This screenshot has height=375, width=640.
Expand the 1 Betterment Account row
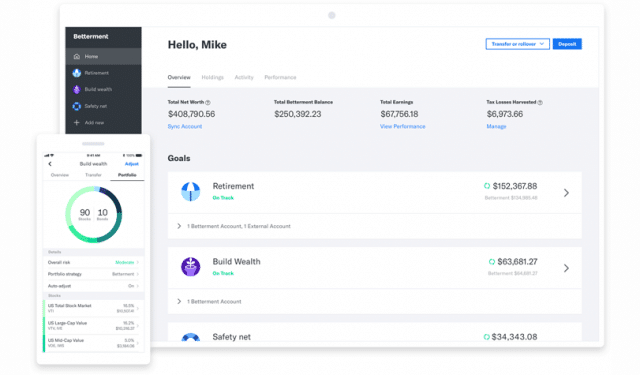click(x=374, y=302)
